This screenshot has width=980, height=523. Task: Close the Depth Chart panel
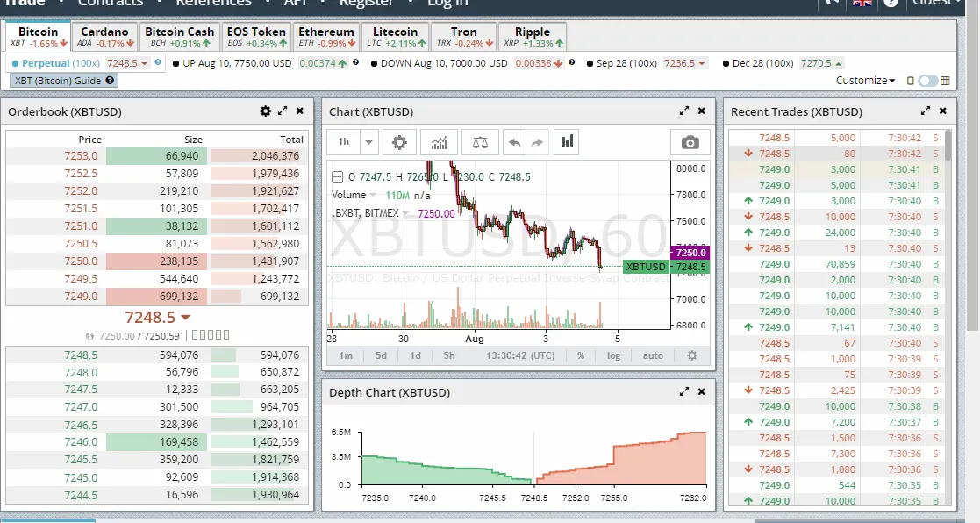pos(701,391)
